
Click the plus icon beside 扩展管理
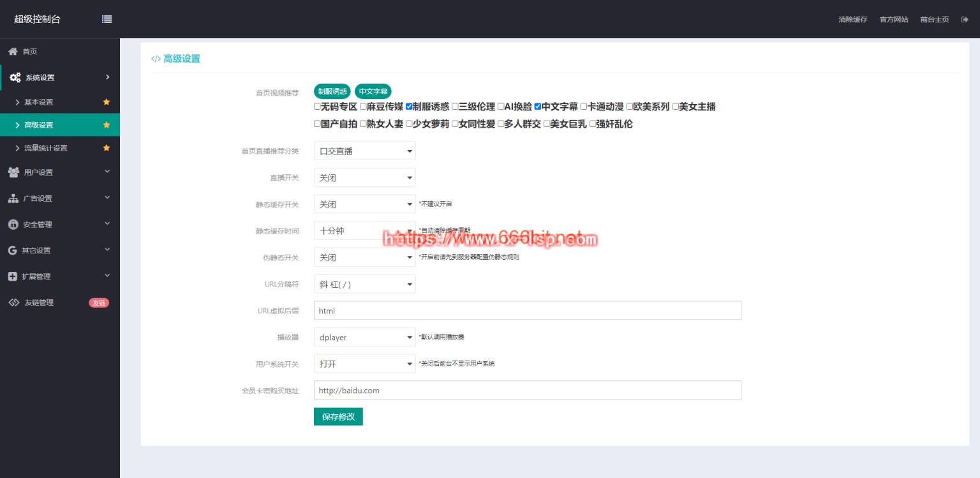(x=12, y=276)
